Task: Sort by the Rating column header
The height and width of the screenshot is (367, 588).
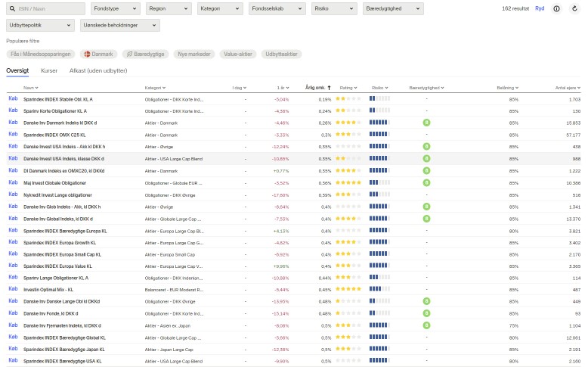Action: click(x=348, y=88)
